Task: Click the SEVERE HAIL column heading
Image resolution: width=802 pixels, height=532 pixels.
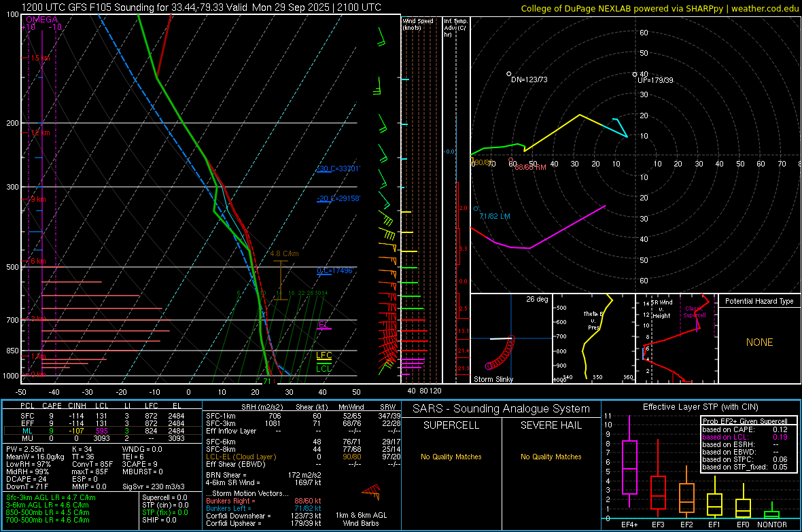Action: pyautogui.click(x=551, y=425)
